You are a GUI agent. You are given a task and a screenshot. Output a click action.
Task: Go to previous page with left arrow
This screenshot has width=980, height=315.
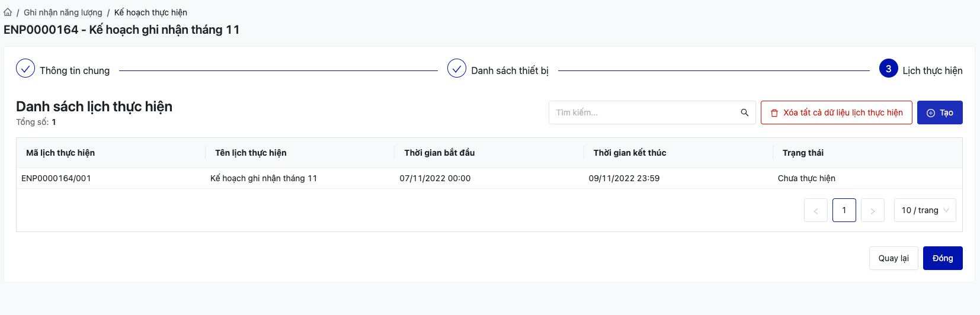coord(816,210)
